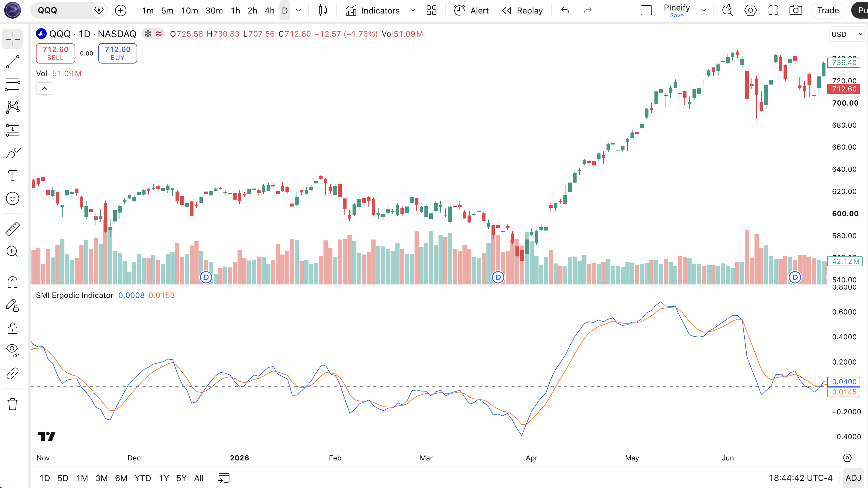Viewport: 868px width, 488px height.
Task: Open the PIneify layout name Save
Action: point(677,10)
